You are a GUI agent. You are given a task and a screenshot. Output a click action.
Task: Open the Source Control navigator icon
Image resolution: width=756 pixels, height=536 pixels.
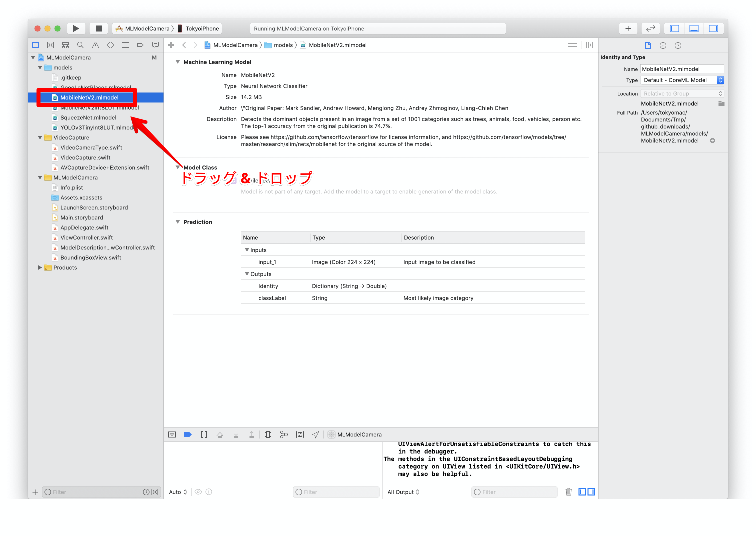50,45
